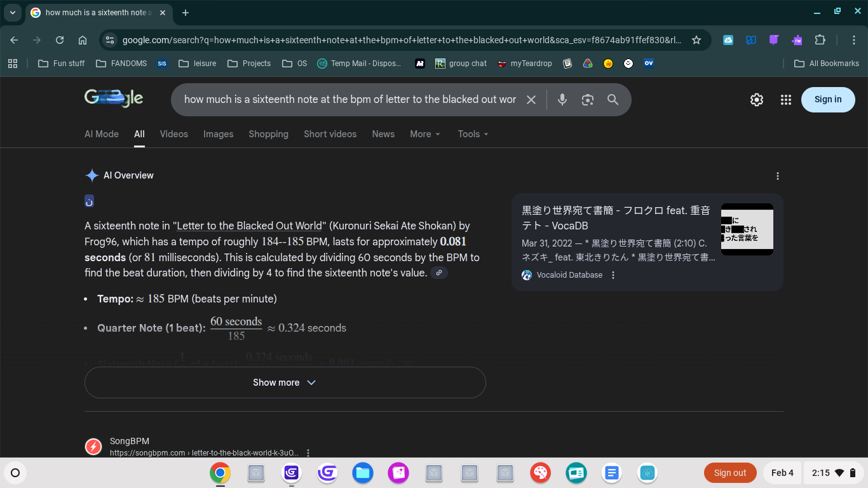Click the voice search microphone icon
The width and height of the screenshot is (868, 488).
point(562,100)
